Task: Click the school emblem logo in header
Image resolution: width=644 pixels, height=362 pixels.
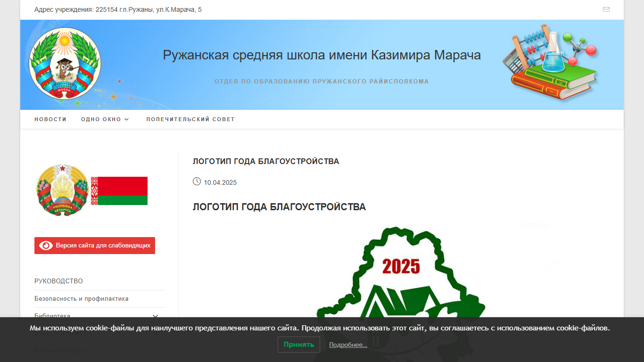Action: point(65,63)
